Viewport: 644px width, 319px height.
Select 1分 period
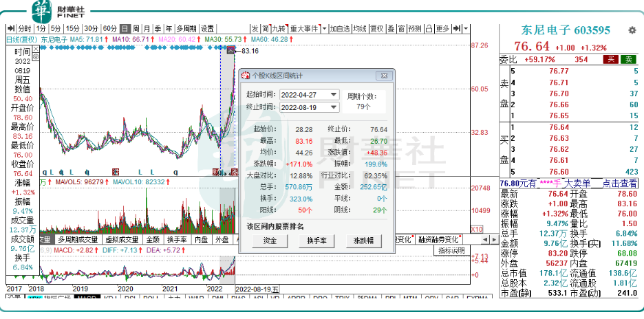click(41, 29)
